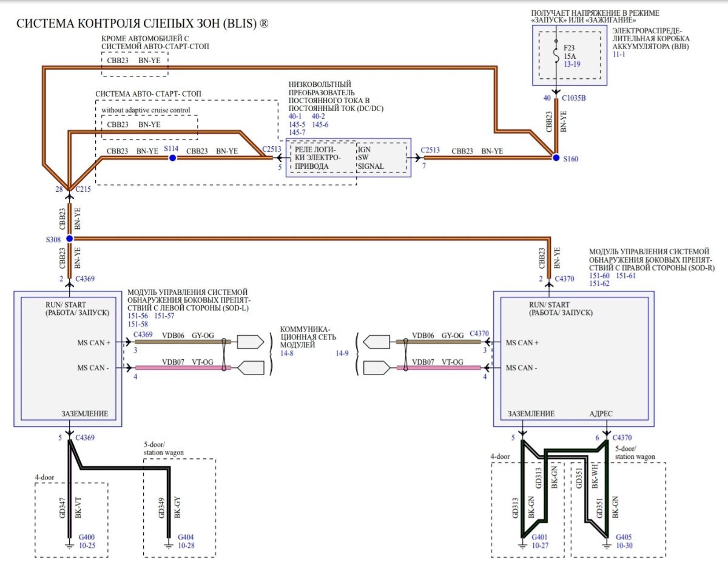Screen dimensions: 728x562
Task: Open the 151-56 SOD-L reference link
Action: point(138,316)
